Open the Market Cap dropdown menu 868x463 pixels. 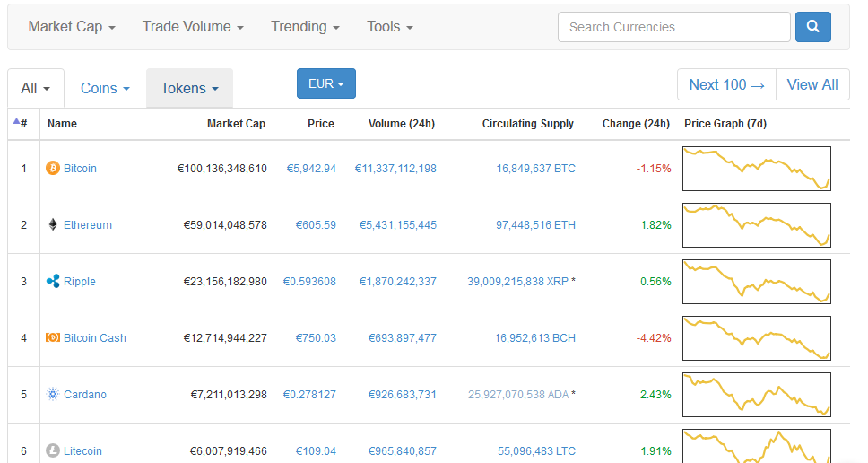pyautogui.click(x=72, y=27)
